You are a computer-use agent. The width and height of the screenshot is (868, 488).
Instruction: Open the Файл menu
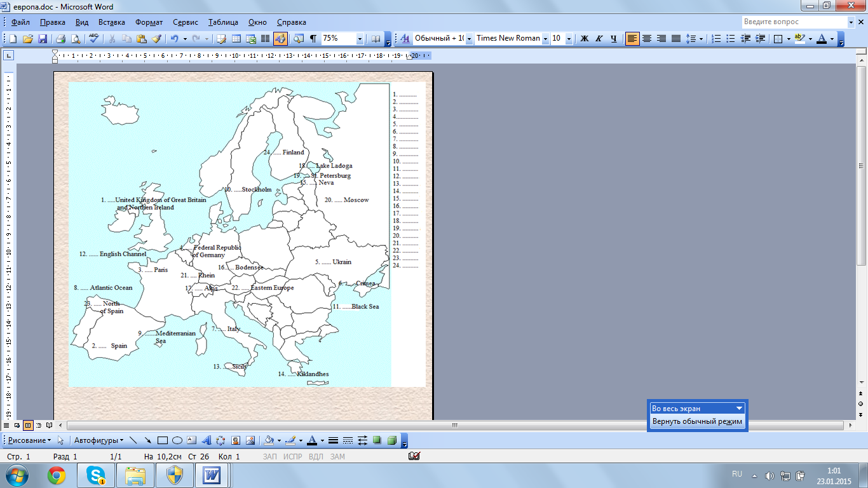click(20, 22)
